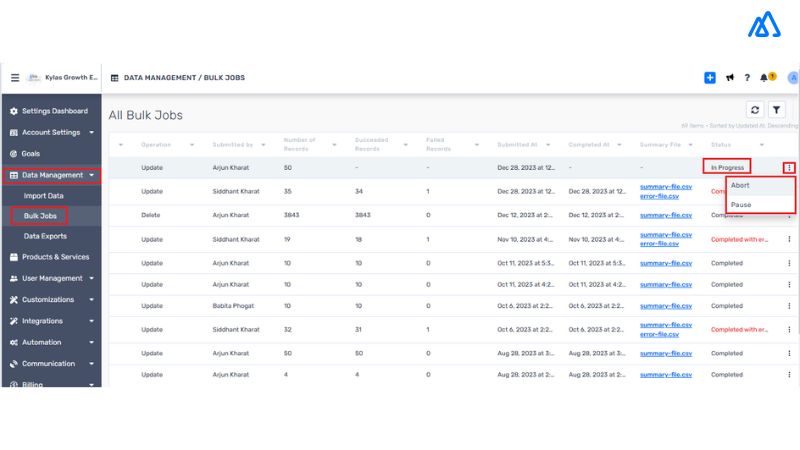Open the announcements megaphone icon
Viewport: 800px width, 450px height.
tap(730, 78)
